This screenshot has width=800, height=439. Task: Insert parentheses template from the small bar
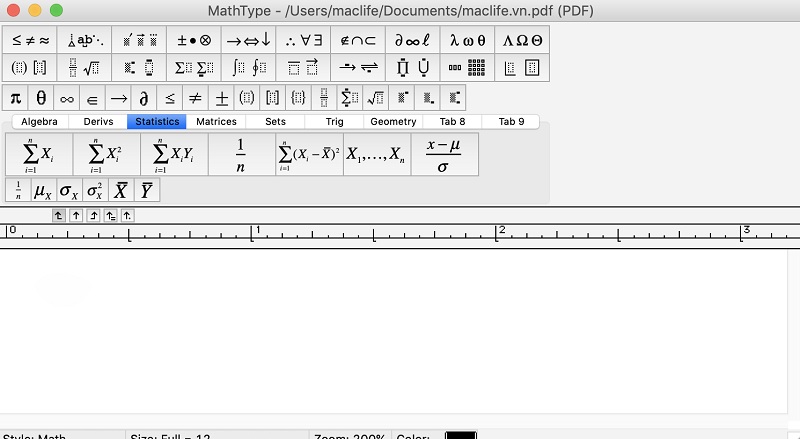click(247, 98)
